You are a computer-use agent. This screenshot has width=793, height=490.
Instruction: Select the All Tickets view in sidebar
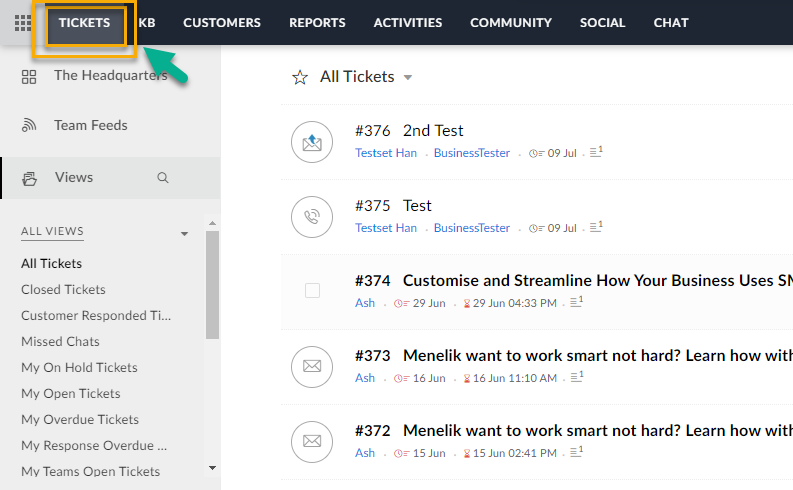click(52, 263)
